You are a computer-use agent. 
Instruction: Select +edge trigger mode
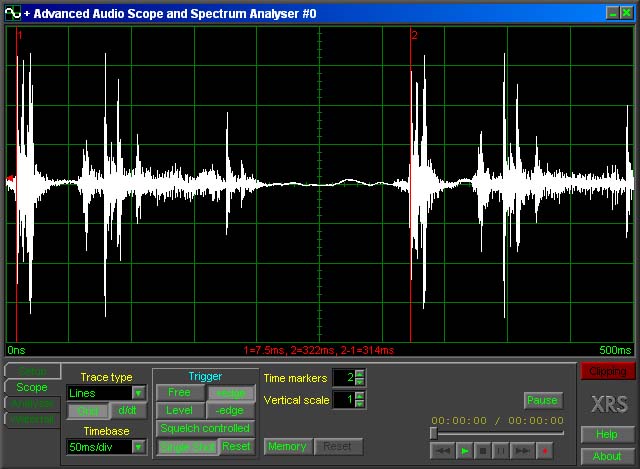231,393
